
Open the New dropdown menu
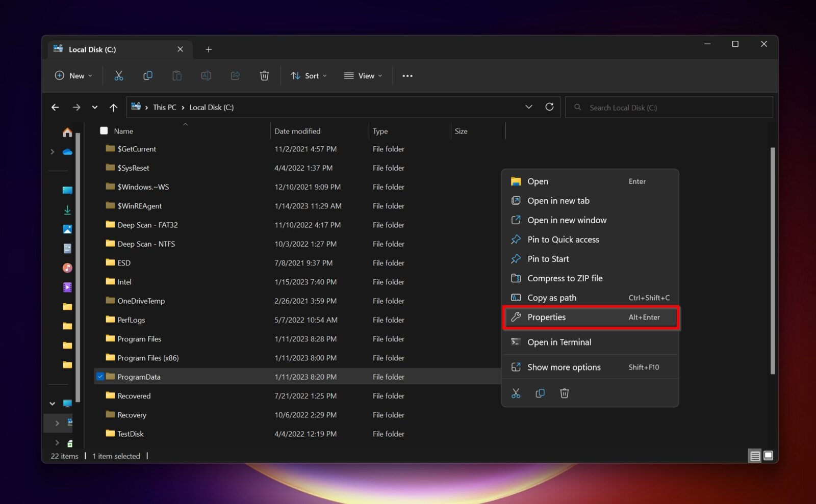pyautogui.click(x=73, y=75)
